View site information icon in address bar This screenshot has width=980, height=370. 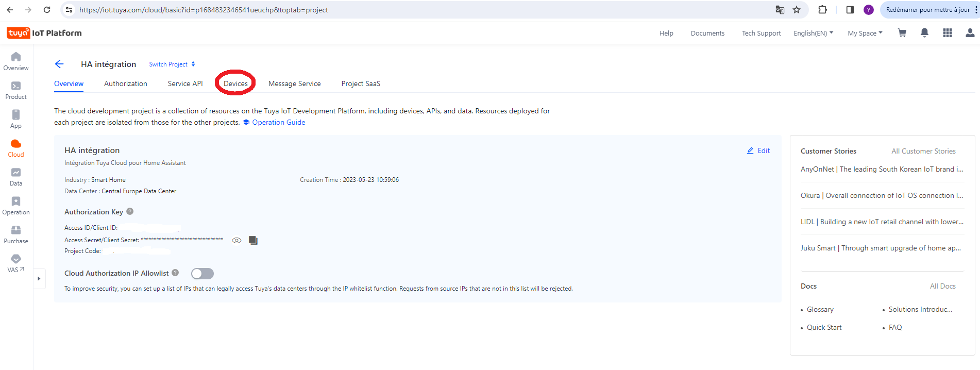coord(69,10)
